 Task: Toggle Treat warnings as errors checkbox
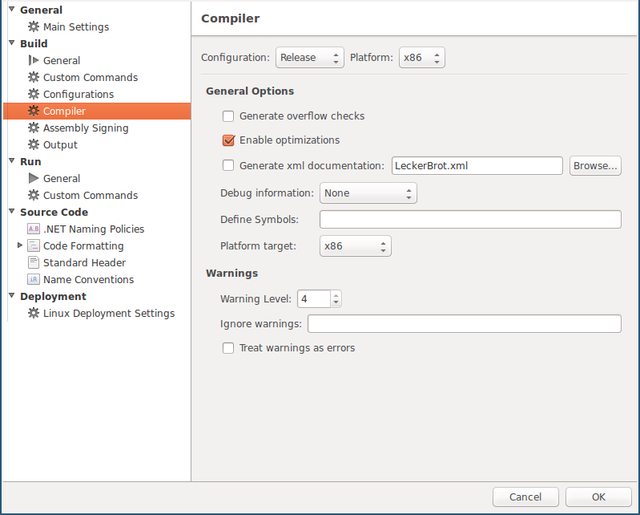pyautogui.click(x=228, y=348)
